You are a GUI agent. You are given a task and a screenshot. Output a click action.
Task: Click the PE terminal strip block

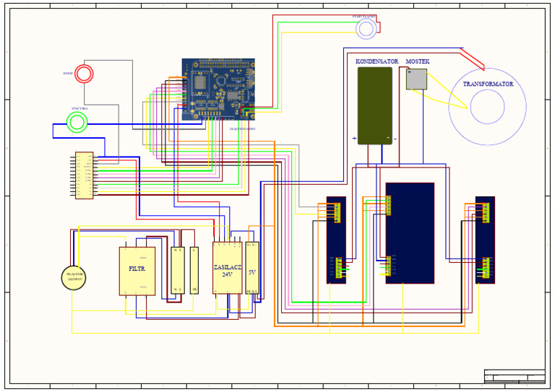coord(194,271)
